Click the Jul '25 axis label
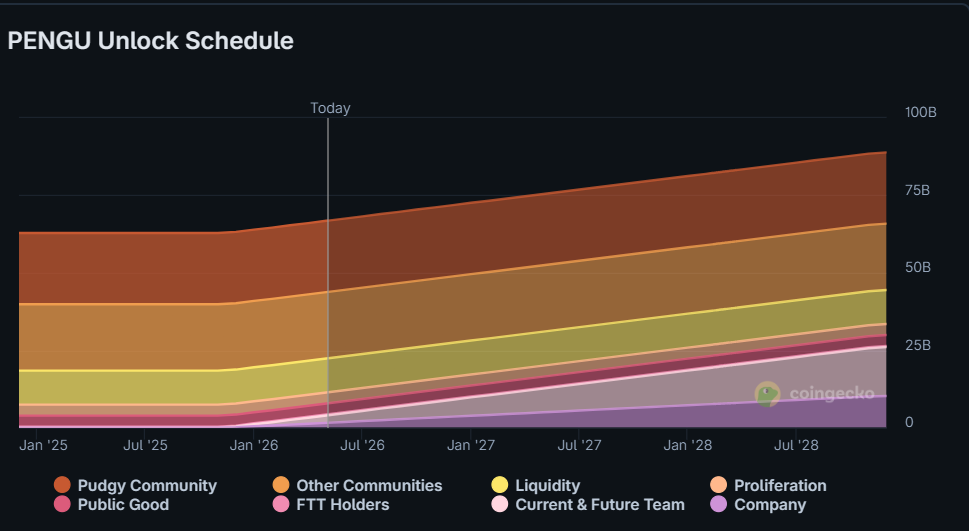The height and width of the screenshot is (531, 969). (145, 445)
